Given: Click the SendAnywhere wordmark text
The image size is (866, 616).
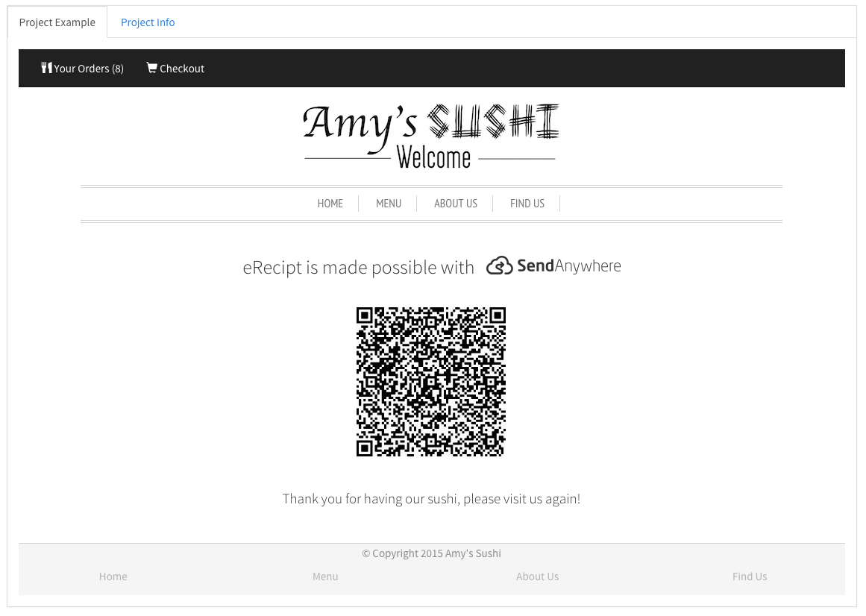Looking at the screenshot, I should click(569, 266).
